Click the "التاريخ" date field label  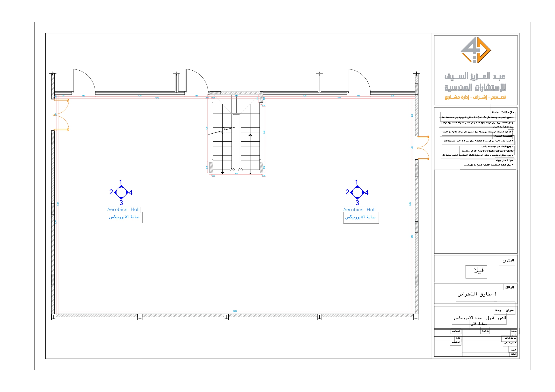coord(458,338)
